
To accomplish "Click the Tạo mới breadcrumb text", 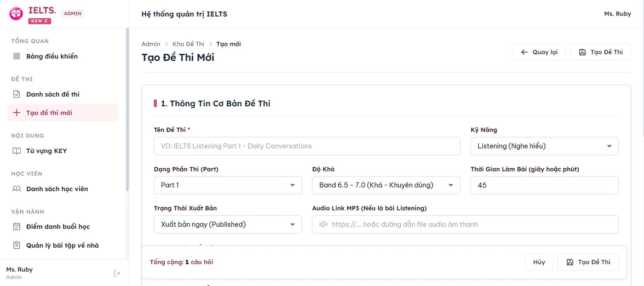I will (x=229, y=44).
